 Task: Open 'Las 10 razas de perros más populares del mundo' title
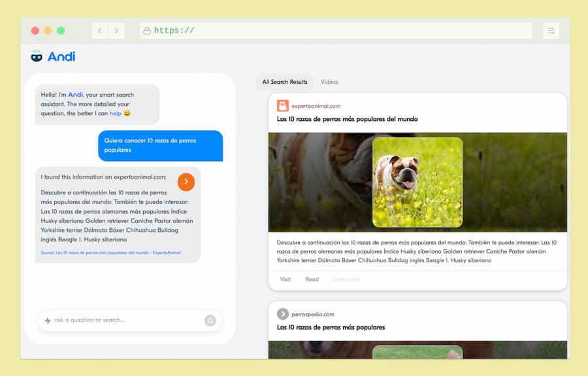(x=348, y=119)
